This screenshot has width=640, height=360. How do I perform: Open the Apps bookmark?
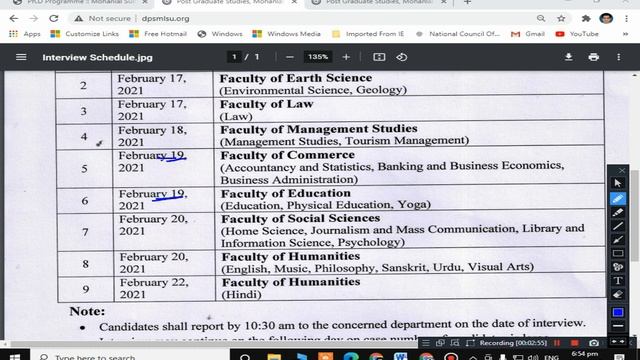(24, 34)
